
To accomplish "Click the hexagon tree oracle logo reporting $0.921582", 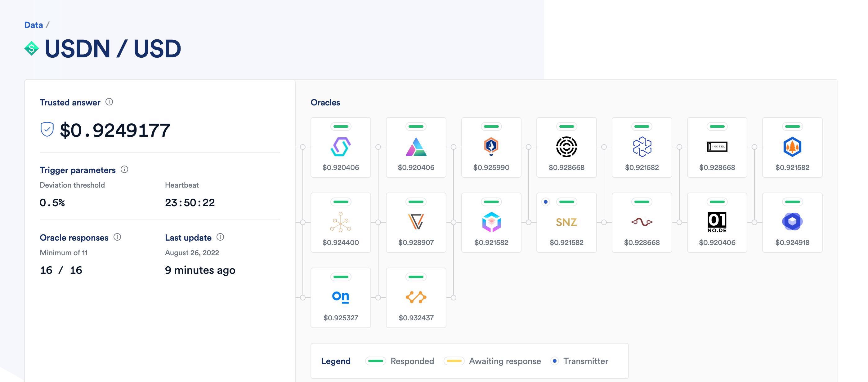I will (793, 147).
